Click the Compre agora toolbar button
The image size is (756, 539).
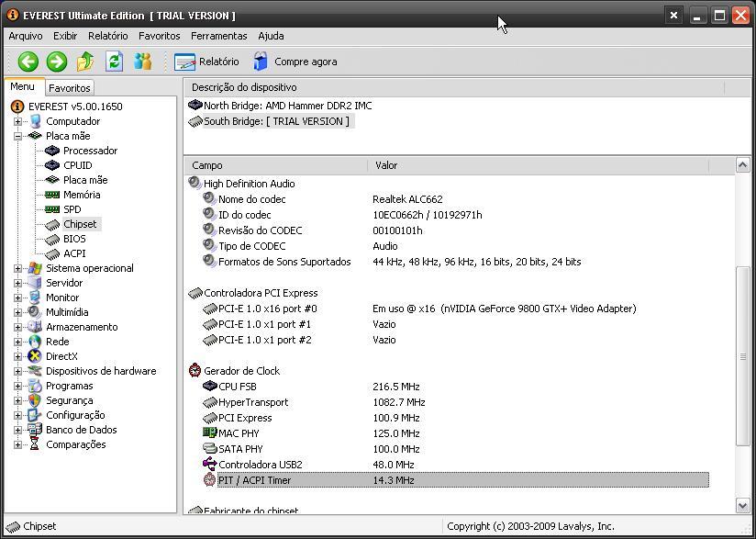click(x=295, y=62)
